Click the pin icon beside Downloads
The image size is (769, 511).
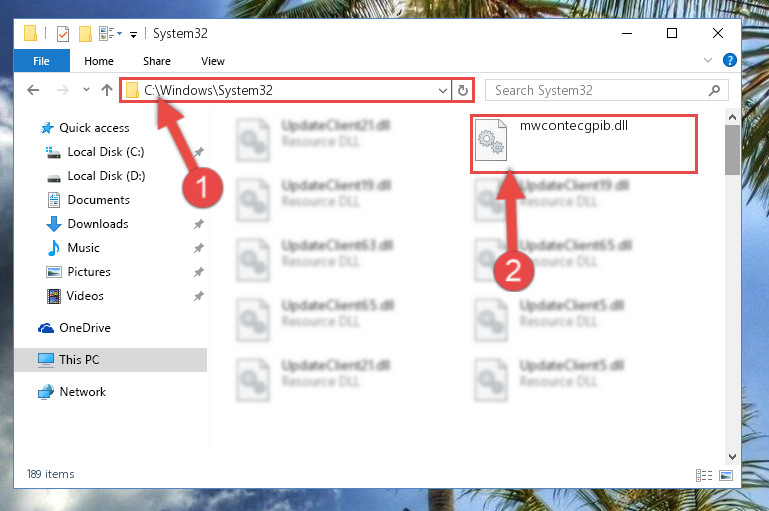pyautogui.click(x=199, y=224)
